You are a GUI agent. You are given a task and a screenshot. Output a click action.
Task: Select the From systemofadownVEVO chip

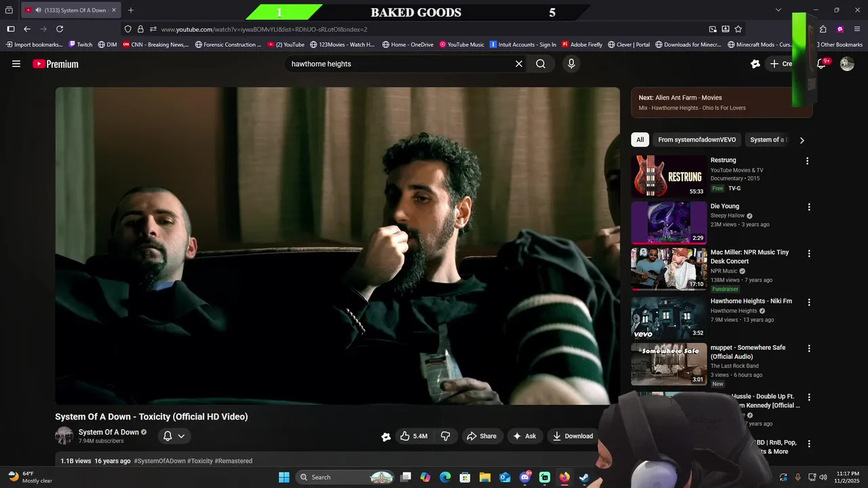696,140
